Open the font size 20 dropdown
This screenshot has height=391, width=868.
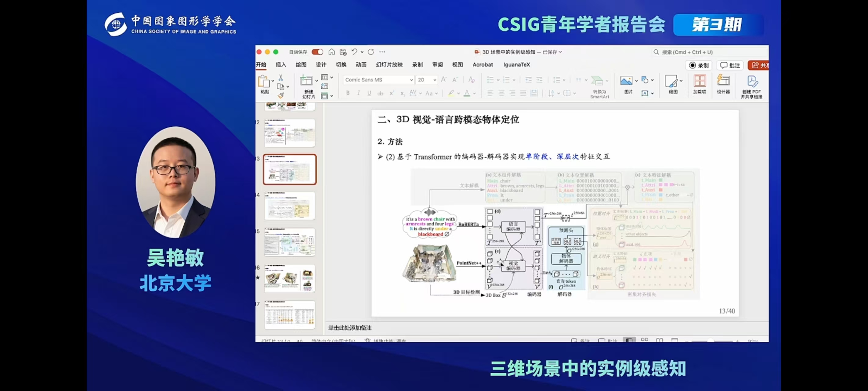point(435,80)
